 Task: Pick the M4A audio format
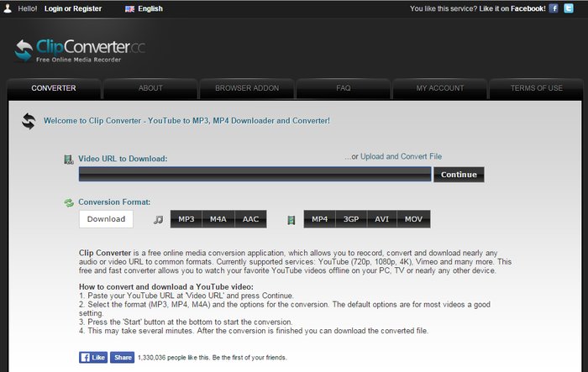click(218, 219)
